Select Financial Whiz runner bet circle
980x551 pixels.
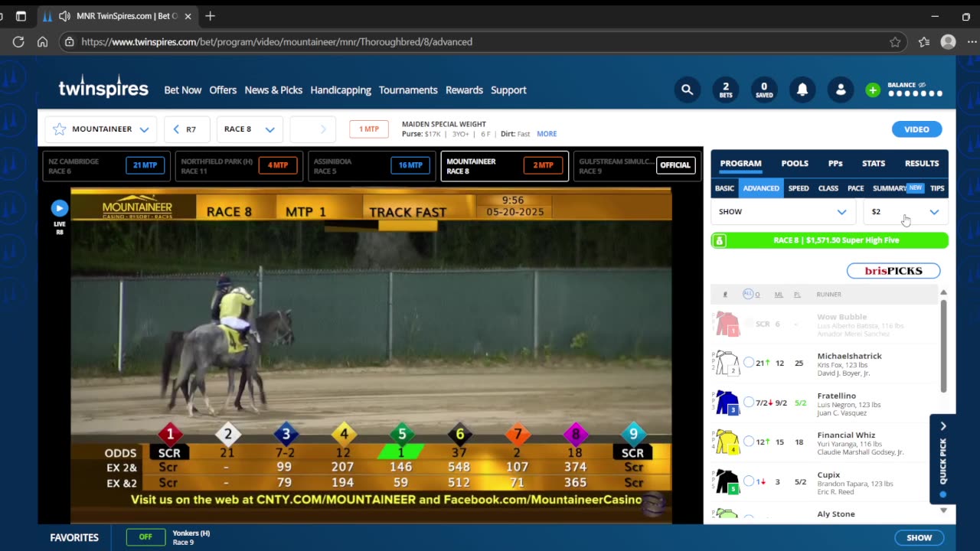[x=749, y=442]
